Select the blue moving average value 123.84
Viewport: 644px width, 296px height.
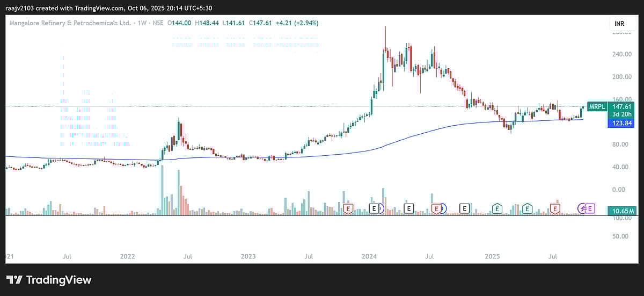coord(621,124)
